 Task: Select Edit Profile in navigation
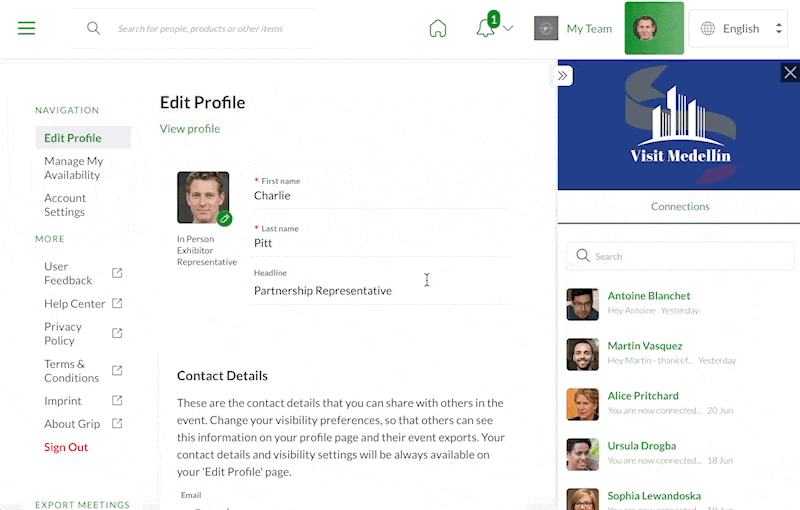tap(83, 138)
